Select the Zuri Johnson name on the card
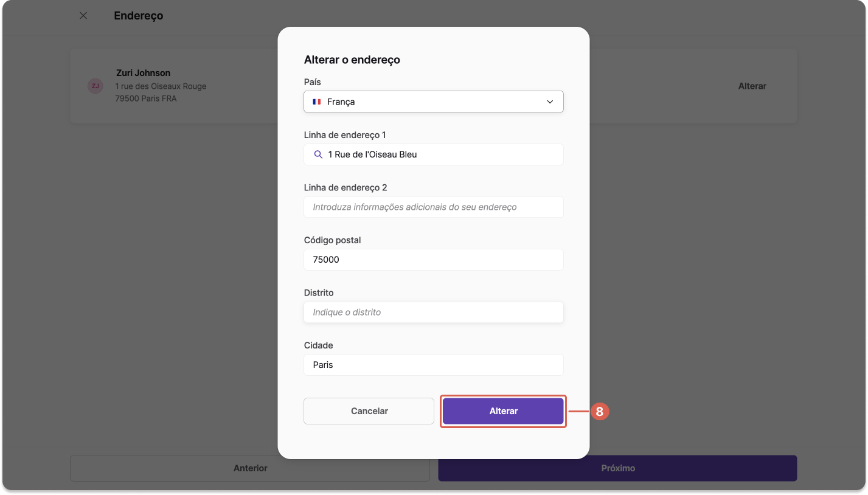 [144, 73]
